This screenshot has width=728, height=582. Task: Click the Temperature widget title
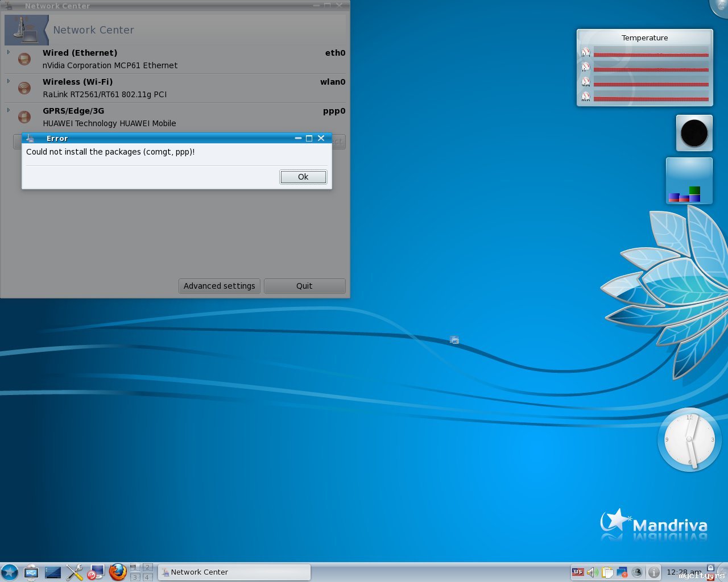(x=645, y=38)
